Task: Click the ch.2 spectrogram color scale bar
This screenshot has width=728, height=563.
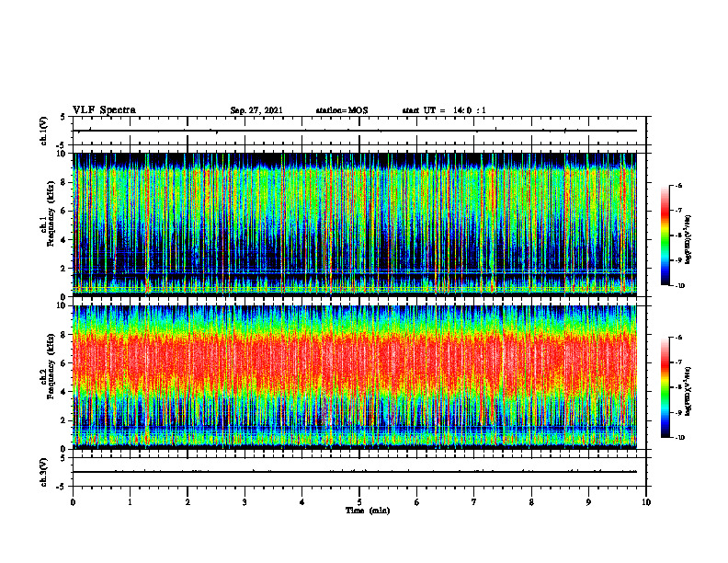Action: [665, 387]
